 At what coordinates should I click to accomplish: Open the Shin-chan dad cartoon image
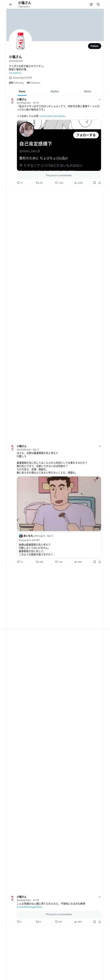(59, 503)
